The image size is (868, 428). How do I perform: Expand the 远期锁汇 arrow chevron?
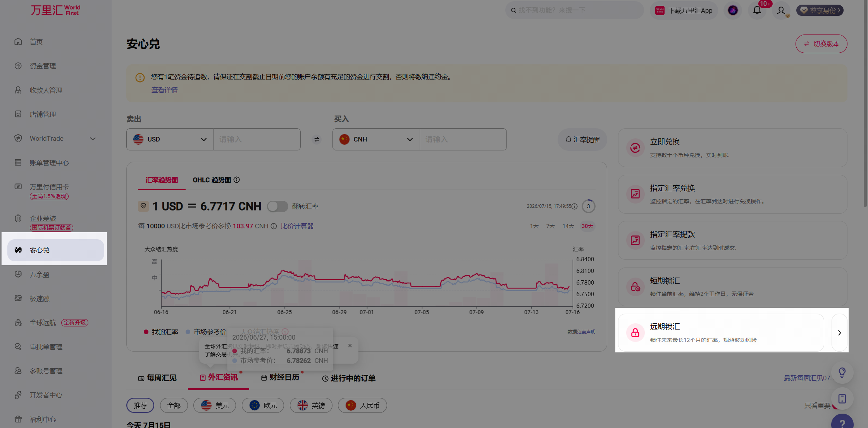click(x=839, y=333)
